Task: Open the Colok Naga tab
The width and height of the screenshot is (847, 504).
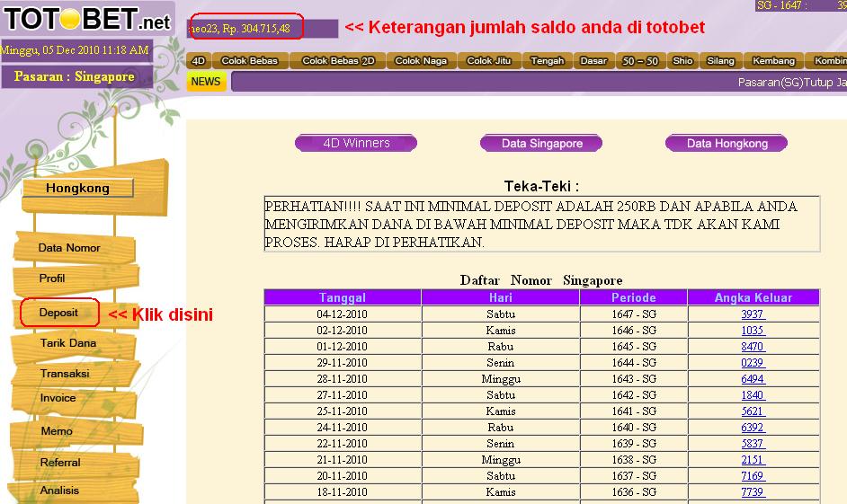Action: [x=421, y=60]
